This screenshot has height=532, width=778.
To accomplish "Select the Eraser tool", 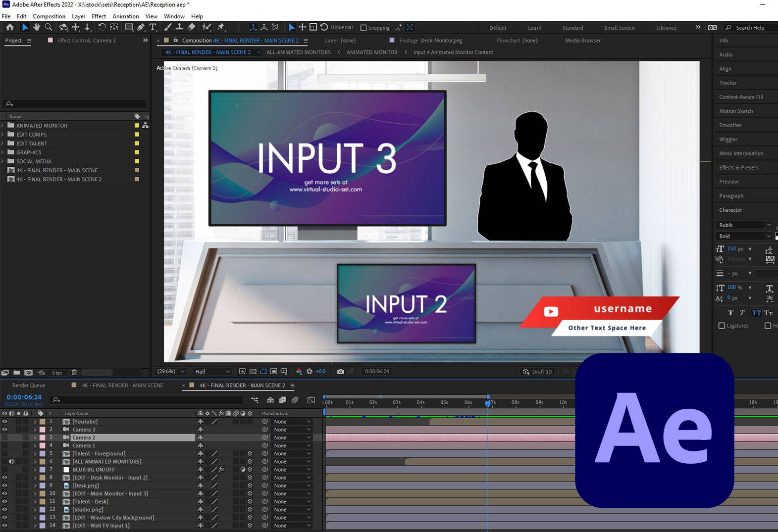I will tap(192, 27).
